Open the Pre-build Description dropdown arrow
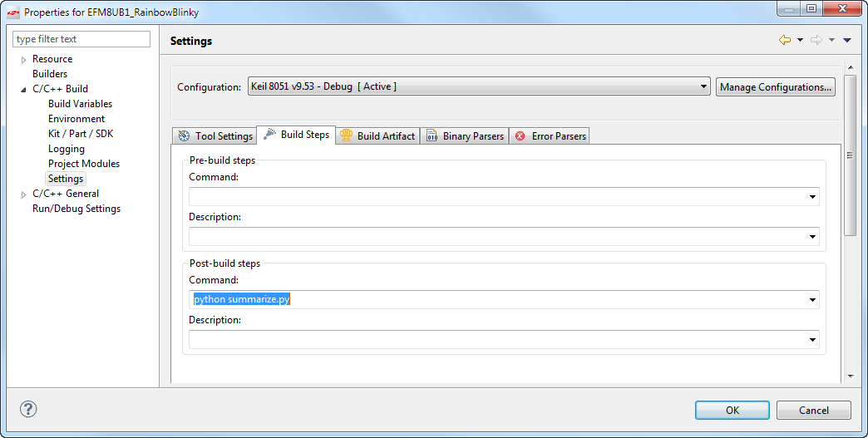 812,237
